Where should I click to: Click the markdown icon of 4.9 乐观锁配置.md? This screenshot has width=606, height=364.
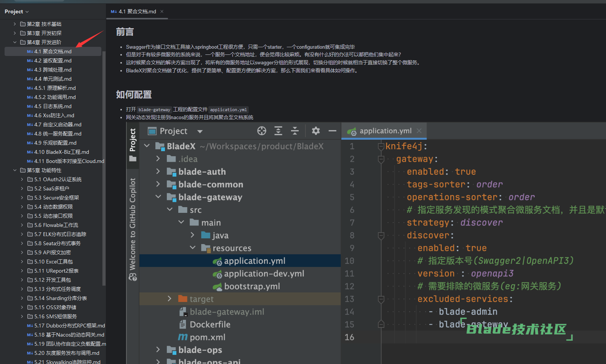point(30,143)
